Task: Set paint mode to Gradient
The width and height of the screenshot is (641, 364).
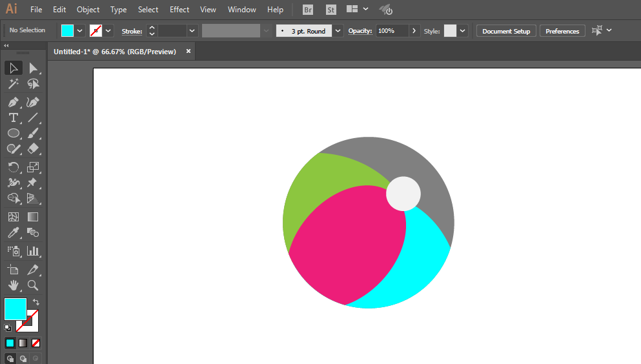Action: (x=23, y=343)
